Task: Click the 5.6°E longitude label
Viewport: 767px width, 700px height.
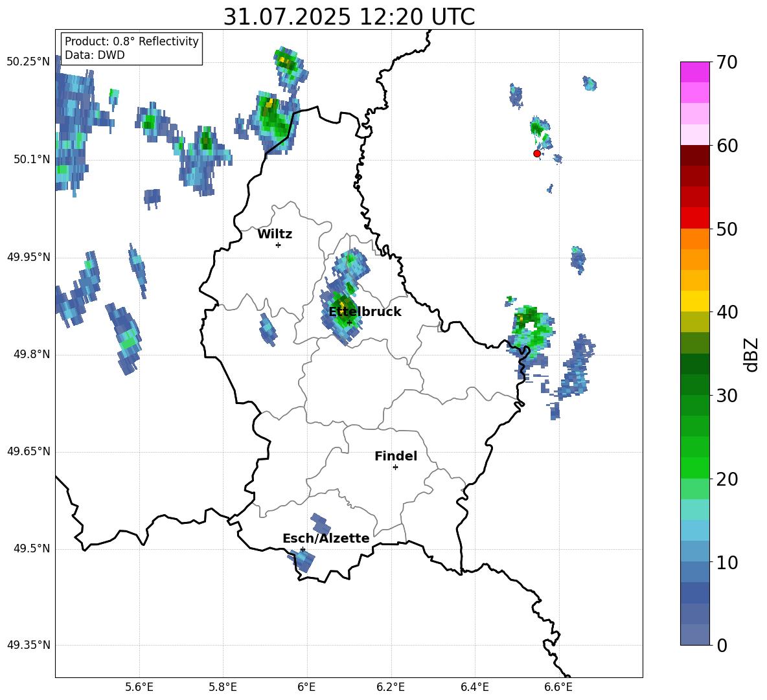Action: click(x=139, y=687)
